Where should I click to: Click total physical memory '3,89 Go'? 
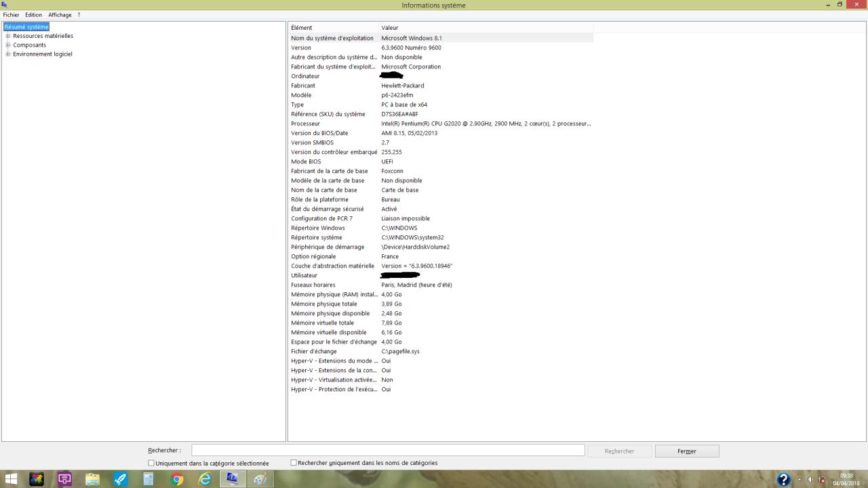(x=392, y=304)
